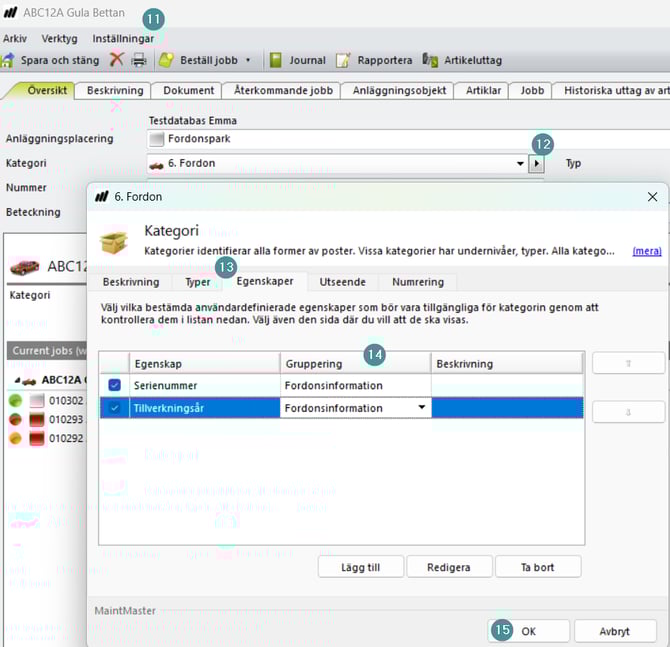The width and height of the screenshot is (670, 647).
Task: Click the OK button
Action: point(529,631)
